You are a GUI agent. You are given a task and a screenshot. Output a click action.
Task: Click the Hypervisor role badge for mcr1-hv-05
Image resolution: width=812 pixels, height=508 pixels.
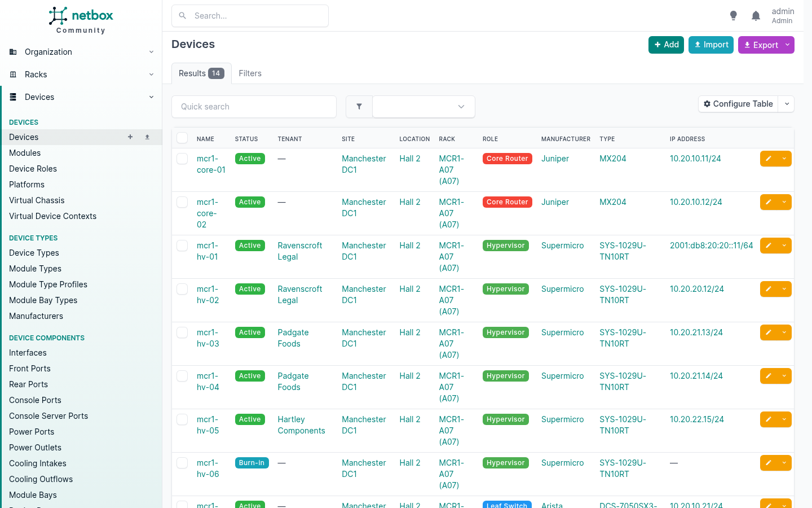pos(506,419)
